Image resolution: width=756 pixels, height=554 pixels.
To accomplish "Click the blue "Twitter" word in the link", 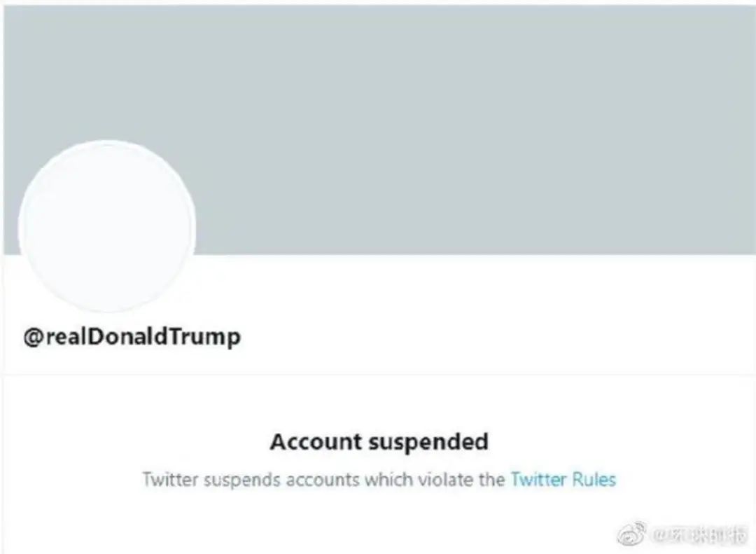I will [x=538, y=480].
